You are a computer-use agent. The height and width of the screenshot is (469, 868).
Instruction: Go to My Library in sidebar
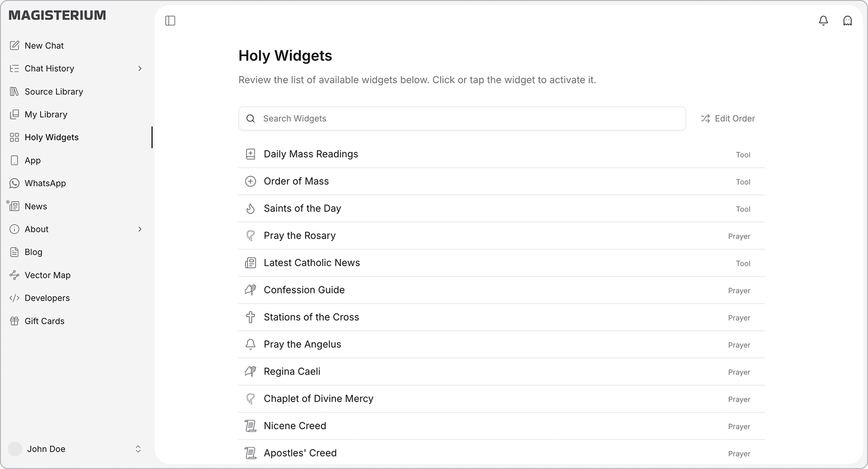(x=46, y=115)
